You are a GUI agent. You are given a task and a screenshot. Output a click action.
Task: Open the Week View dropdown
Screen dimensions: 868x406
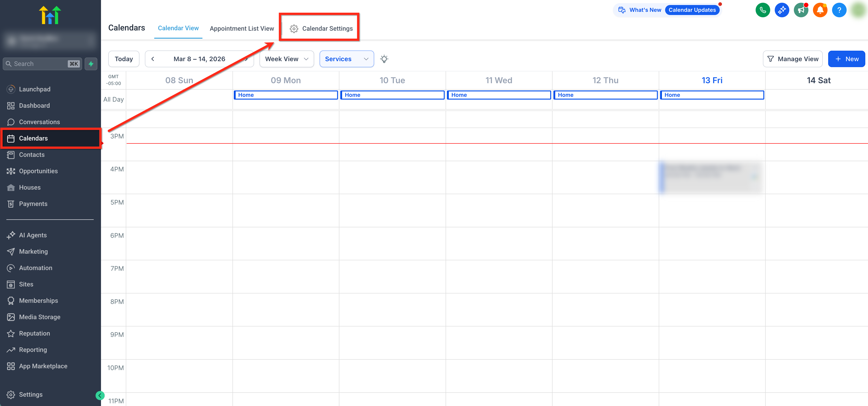(x=286, y=59)
